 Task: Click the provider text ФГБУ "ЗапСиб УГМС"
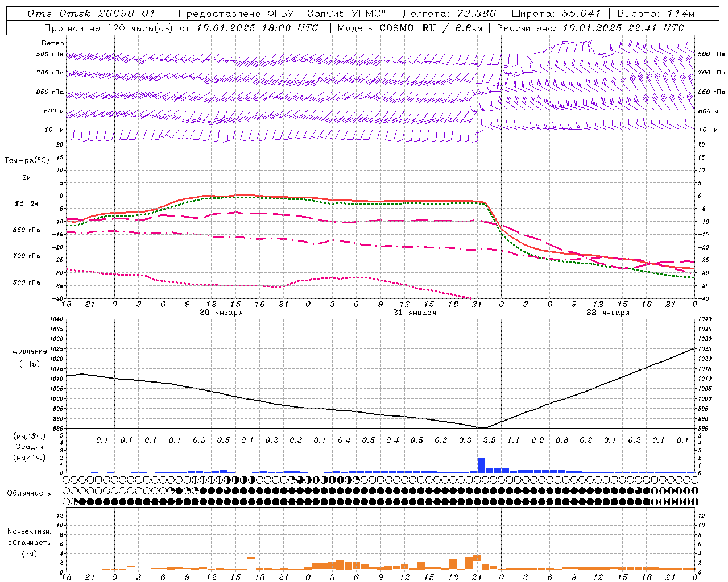(327, 14)
